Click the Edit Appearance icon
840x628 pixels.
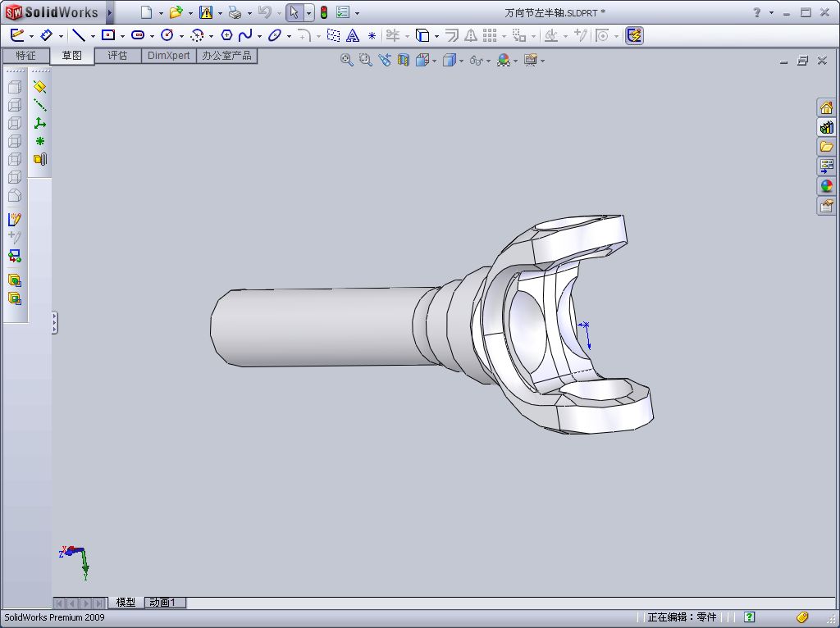(503, 60)
